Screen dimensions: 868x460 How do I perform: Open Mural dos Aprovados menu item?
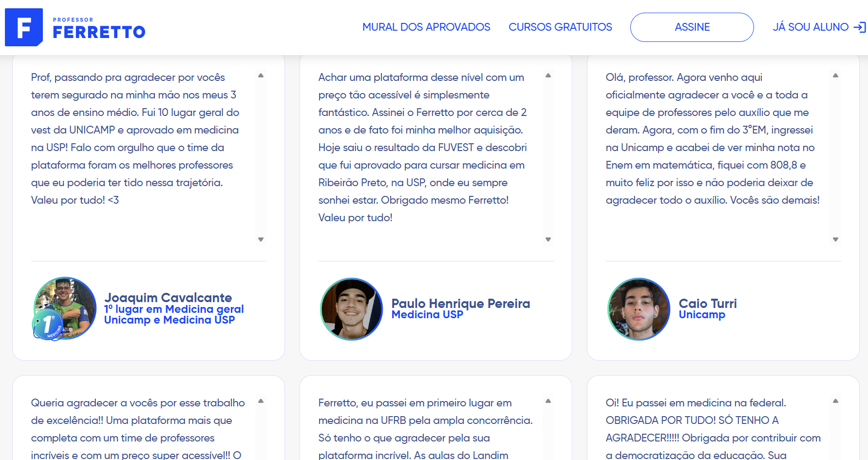point(426,27)
